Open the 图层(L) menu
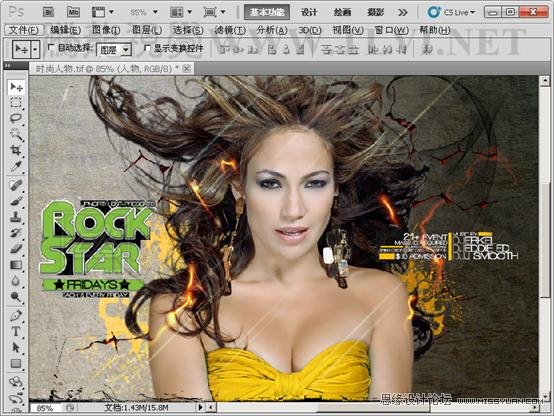 pyautogui.click(x=147, y=30)
